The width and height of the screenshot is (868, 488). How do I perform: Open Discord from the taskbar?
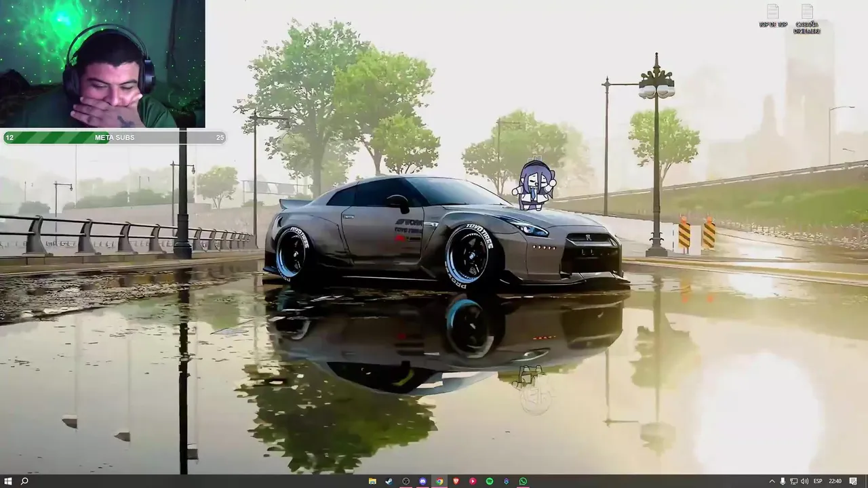(x=423, y=481)
